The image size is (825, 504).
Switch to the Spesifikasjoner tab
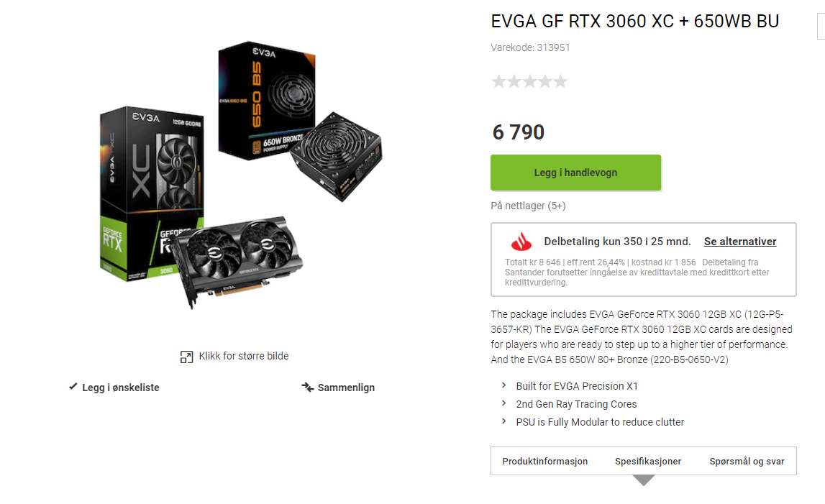click(x=647, y=462)
